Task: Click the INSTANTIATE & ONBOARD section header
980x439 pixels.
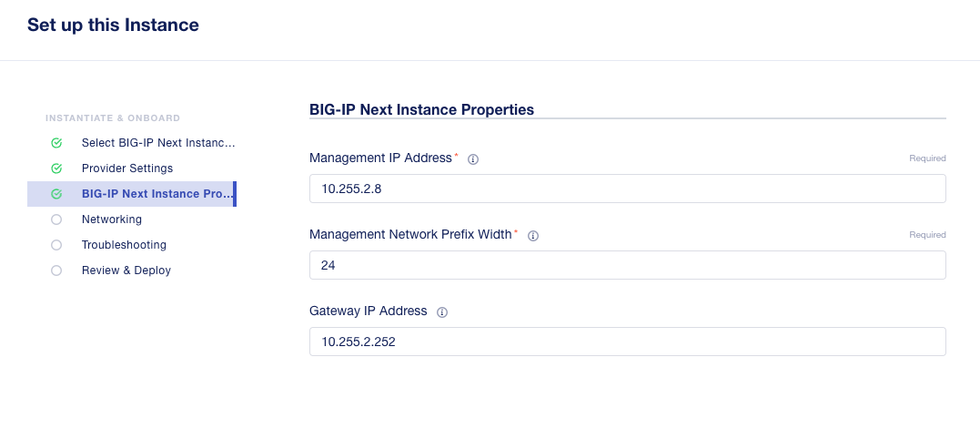Action: (113, 118)
